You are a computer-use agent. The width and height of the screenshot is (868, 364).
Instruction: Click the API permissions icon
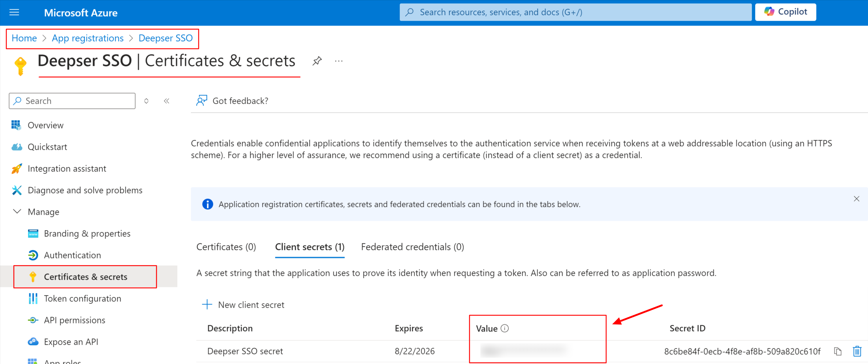[x=33, y=320]
